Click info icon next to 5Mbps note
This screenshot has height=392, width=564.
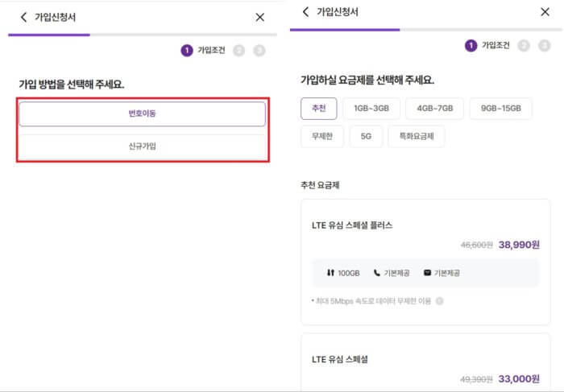[440, 301]
